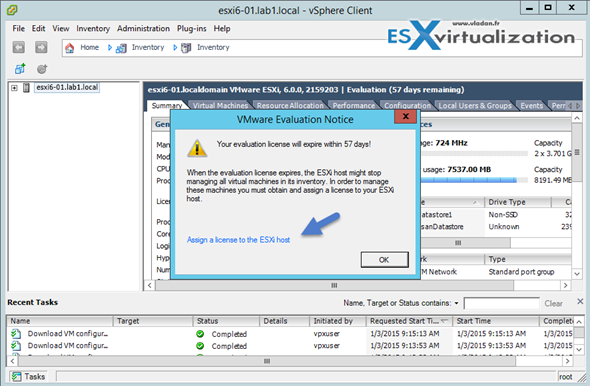Click Assign a license to the ESXi host

(x=238, y=240)
